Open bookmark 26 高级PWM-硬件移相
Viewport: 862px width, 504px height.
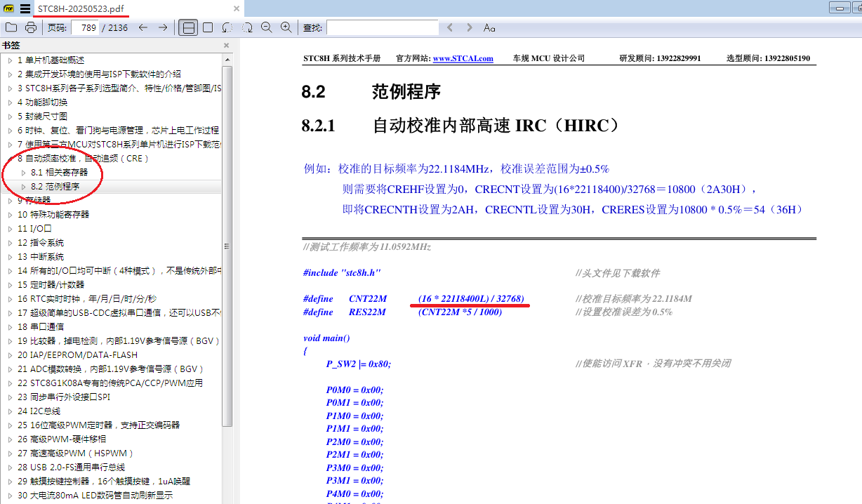62,439
